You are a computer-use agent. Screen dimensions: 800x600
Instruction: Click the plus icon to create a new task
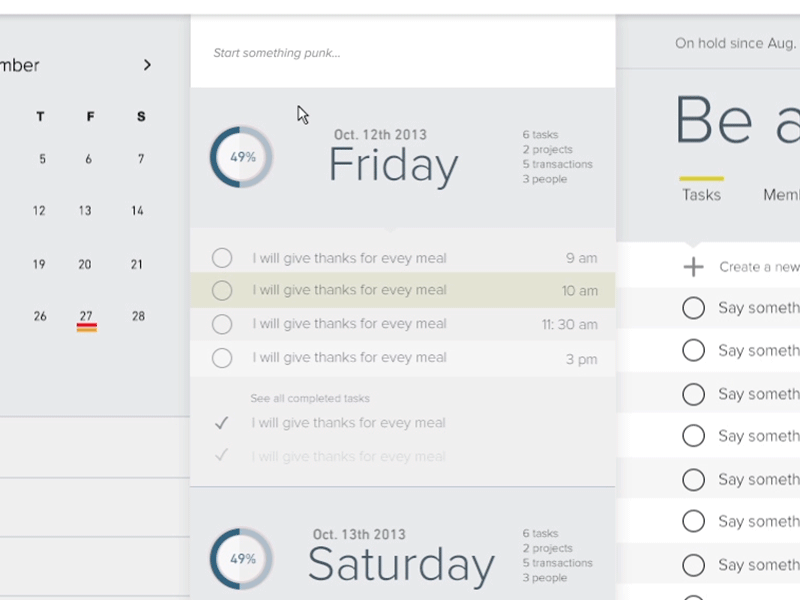tap(693, 266)
